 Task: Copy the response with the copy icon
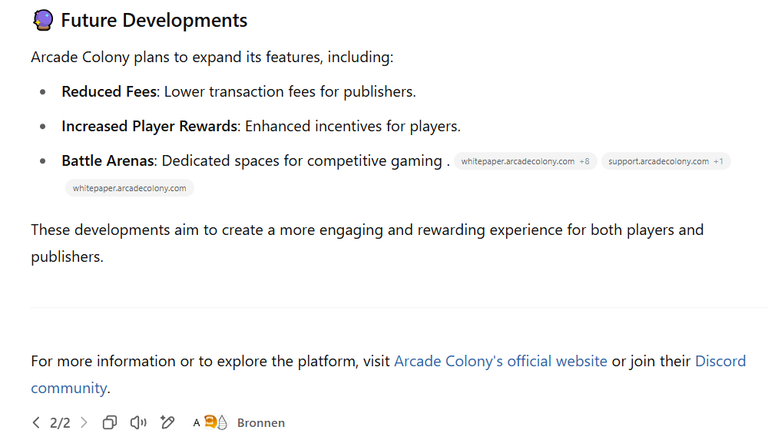tap(110, 422)
